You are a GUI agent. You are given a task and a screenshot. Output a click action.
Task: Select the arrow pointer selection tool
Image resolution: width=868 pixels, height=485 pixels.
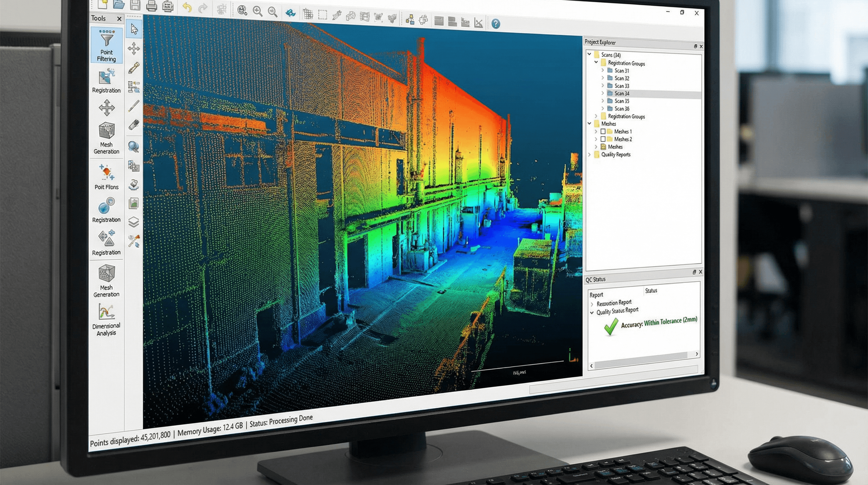(x=134, y=29)
